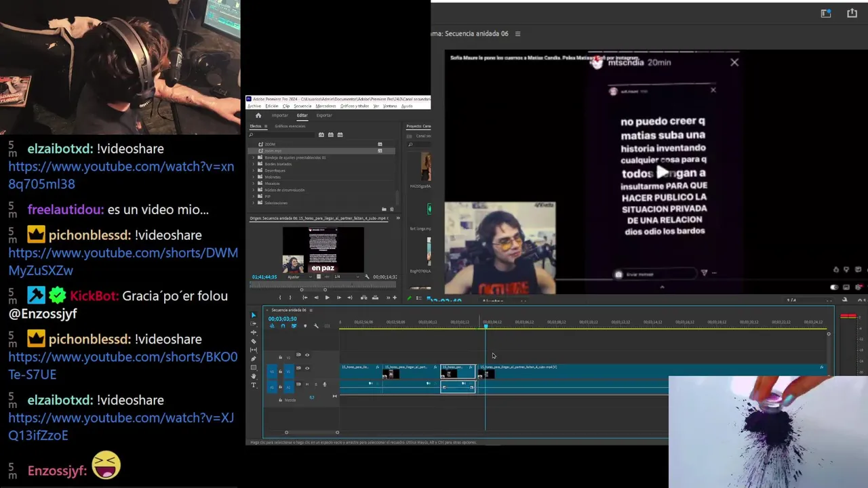Expand the 'PIP' presets folder
Viewport: 868px width, 488px height.
pos(254,197)
